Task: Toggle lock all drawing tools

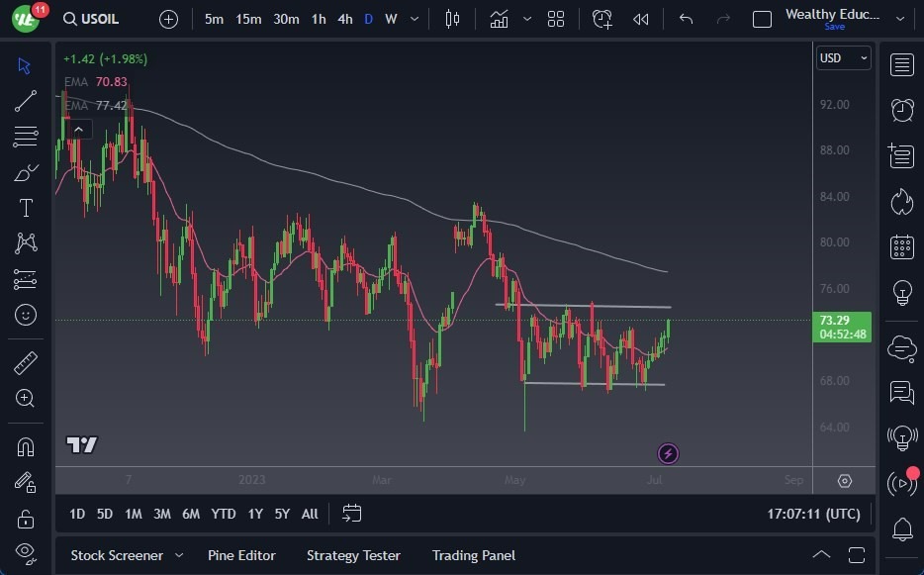Action: (26, 519)
